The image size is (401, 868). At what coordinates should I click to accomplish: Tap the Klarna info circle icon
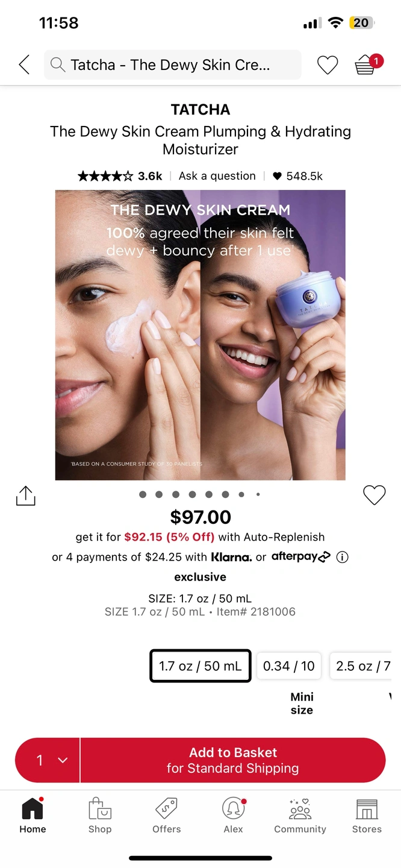[343, 557]
